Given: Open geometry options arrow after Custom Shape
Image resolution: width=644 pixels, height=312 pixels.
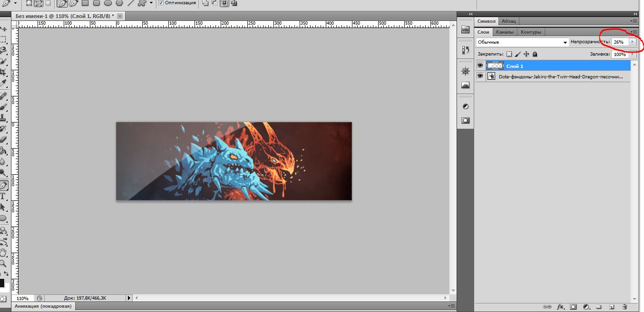Looking at the screenshot, I should pyautogui.click(x=151, y=3).
